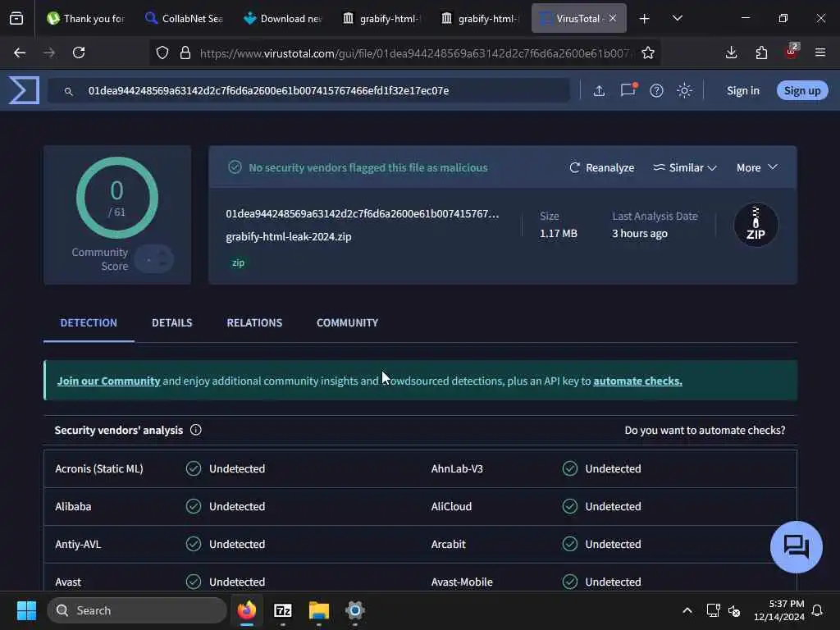The height and width of the screenshot is (630, 840).
Task: Switch to the CollabNet Sea tab
Action: [x=184, y=18]
